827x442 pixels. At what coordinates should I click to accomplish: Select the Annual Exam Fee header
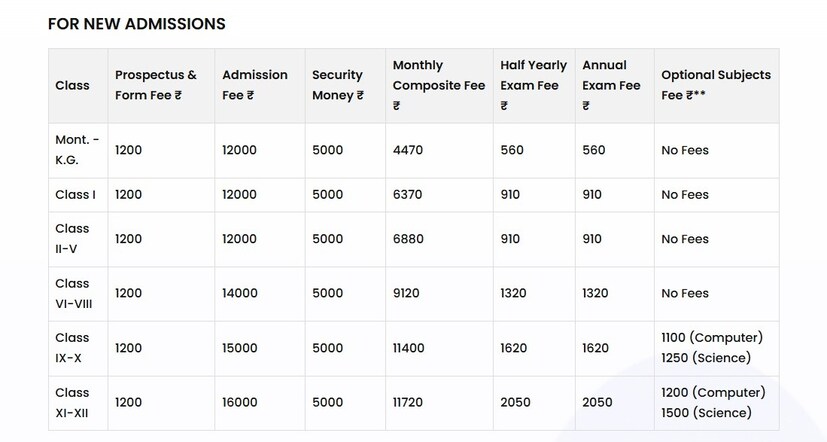tap(611, 85)
